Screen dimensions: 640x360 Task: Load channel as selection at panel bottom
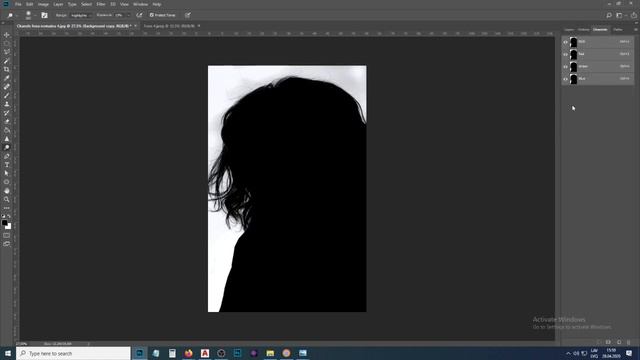click(x=599, y=342)
